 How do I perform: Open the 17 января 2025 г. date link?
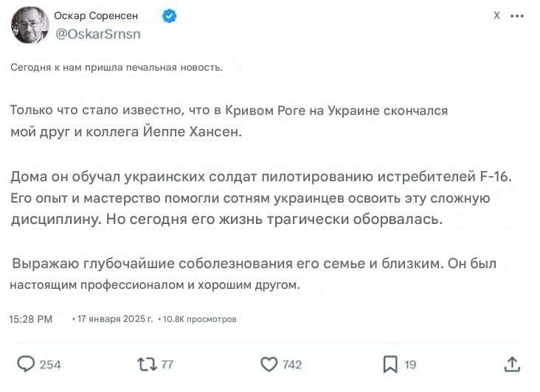click(x=114, y=319)
